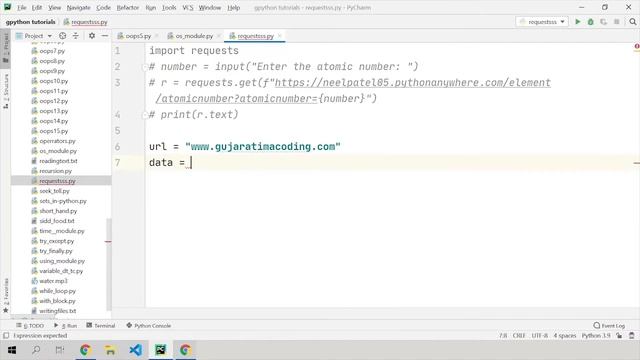This screenshot has height=360, width=640.
Task: Click the error indicator icon at editor top right
Action: (636, 47)
